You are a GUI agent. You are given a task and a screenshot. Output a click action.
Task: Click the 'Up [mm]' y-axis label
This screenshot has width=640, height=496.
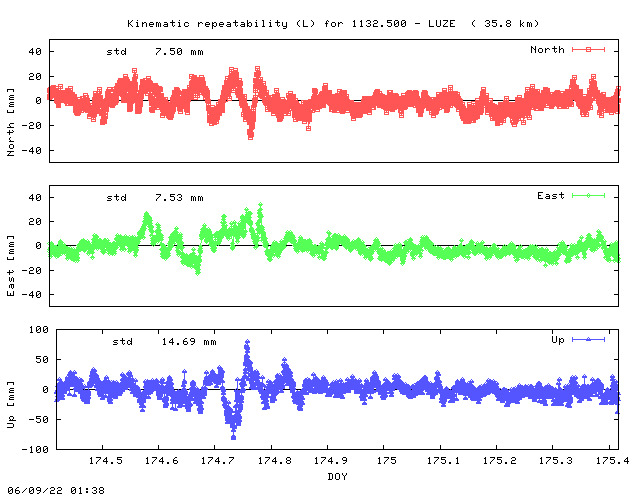click(x=11, y=405)
